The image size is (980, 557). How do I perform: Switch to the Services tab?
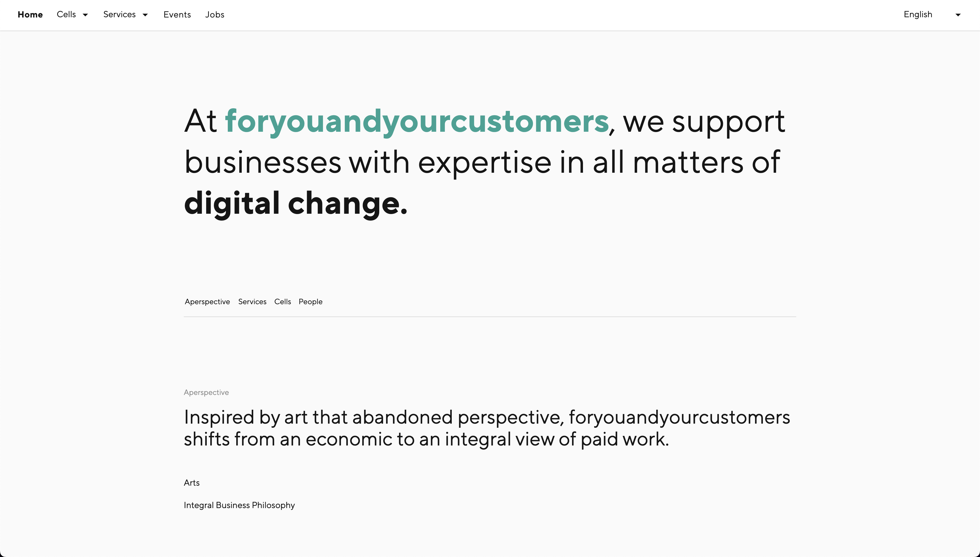click(x=252, y=301)
